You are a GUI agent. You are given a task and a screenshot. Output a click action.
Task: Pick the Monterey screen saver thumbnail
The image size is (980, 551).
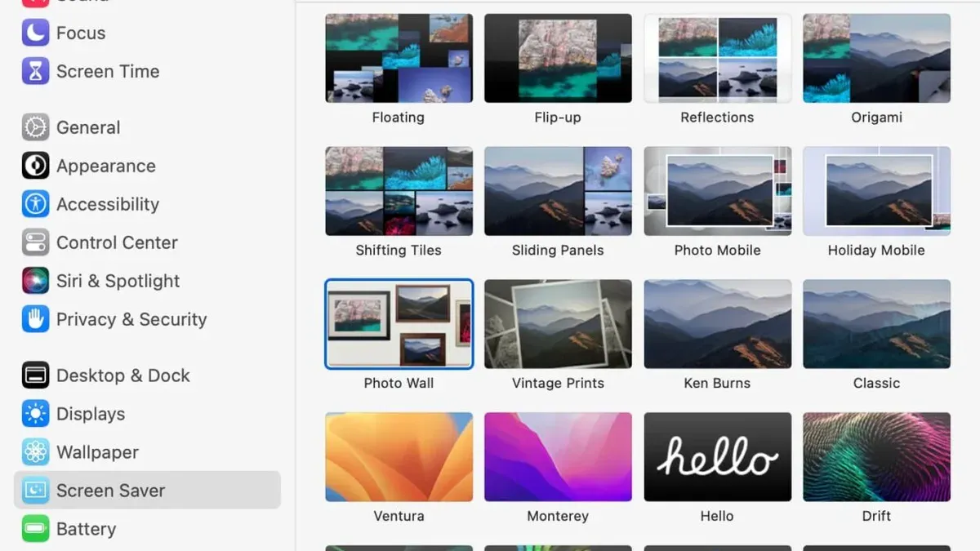558,456
